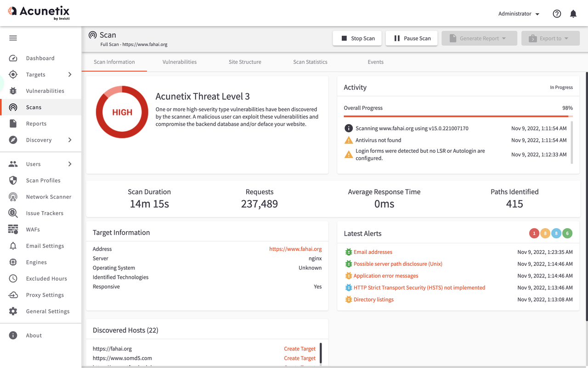Click the Scan Profiles shield icon
The width and height of the screenshot is (588, 368).
pyautogui.click(x=13, y=180)
